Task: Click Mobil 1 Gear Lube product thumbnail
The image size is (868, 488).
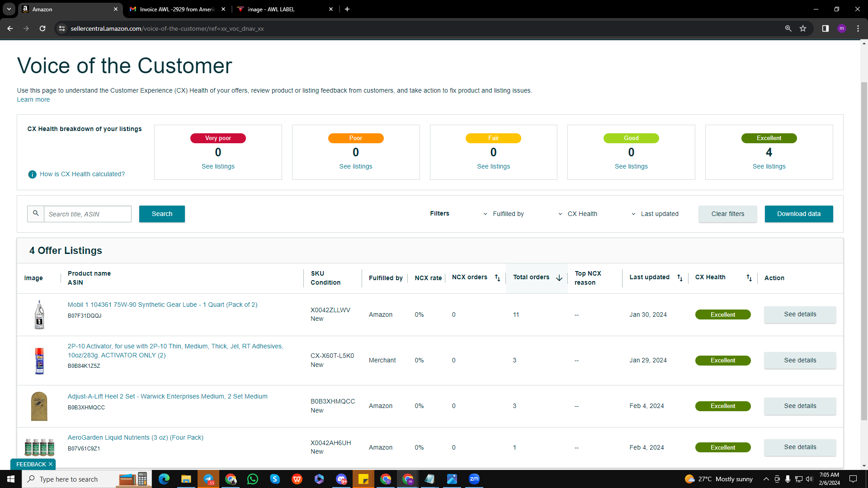Action: (x=39, y=314)
